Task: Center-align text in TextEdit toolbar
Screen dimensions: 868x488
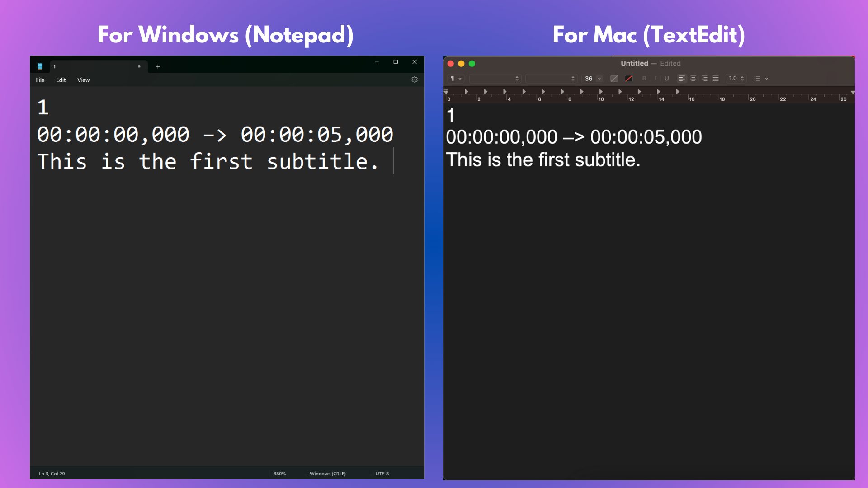Action: (x=693, y=79)
